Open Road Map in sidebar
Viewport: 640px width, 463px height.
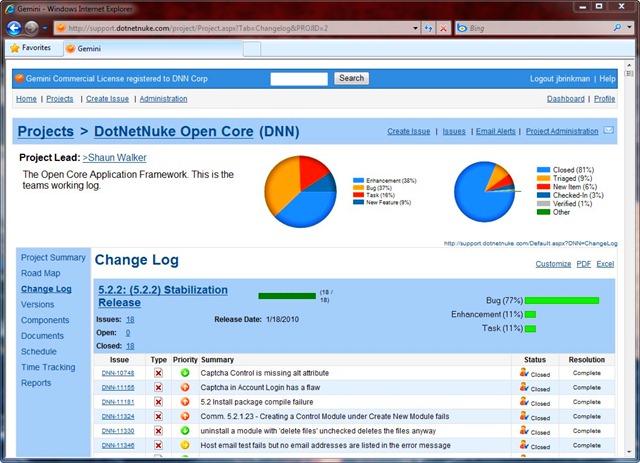tap(40, 273)
